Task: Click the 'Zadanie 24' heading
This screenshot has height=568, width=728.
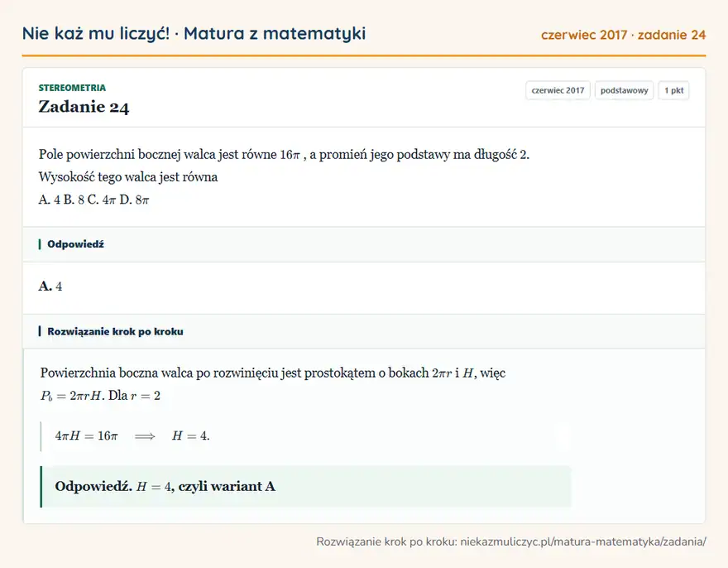Action: pyautogui.click(x=84, y=107)
